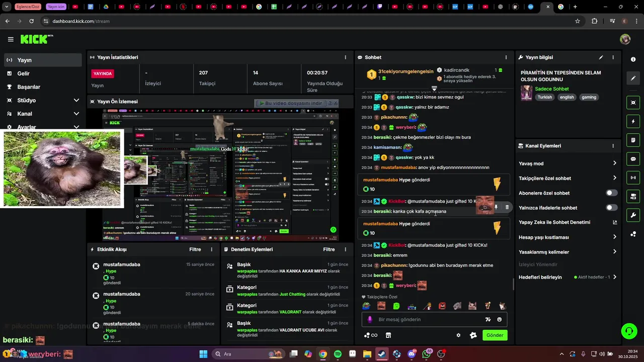The width and height of the screenshot is (644, 362).
Task: Expand Hesap yaşı kısıtlaması options
Action: 615,237
